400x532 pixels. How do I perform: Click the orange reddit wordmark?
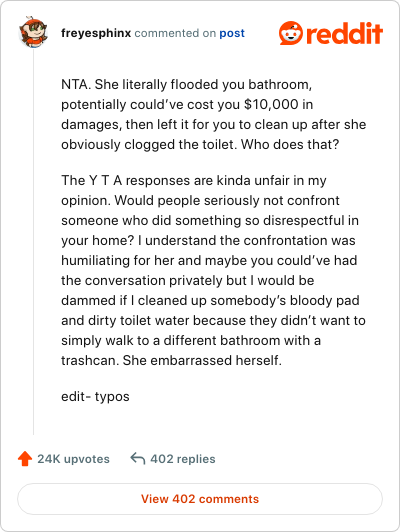344,33
